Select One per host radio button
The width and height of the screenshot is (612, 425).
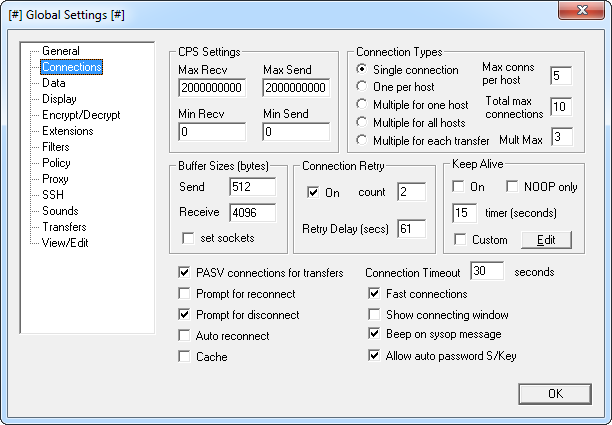pos(362,86)
